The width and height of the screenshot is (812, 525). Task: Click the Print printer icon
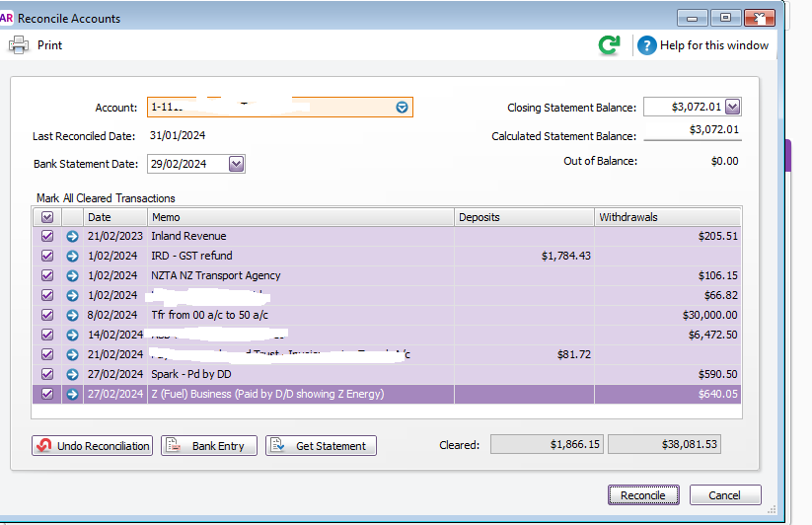coord(19,44)
